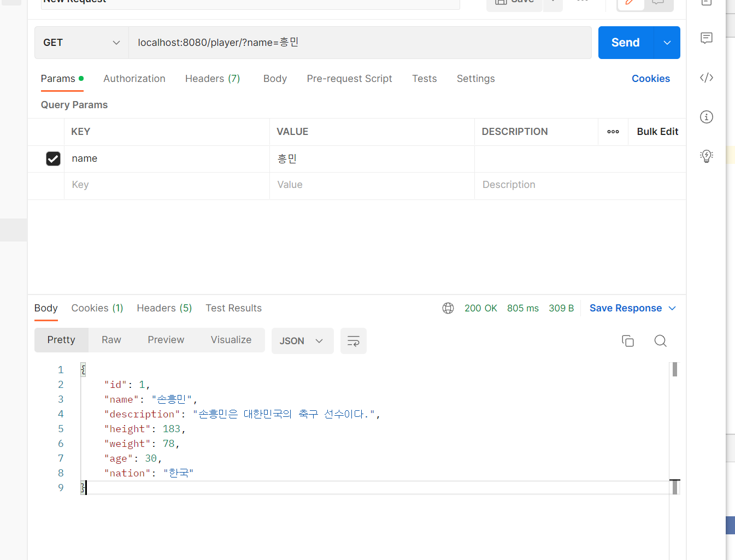Open the lightbulb related requests icon
This screenshot has height=560, width=735.
[706, 156]
